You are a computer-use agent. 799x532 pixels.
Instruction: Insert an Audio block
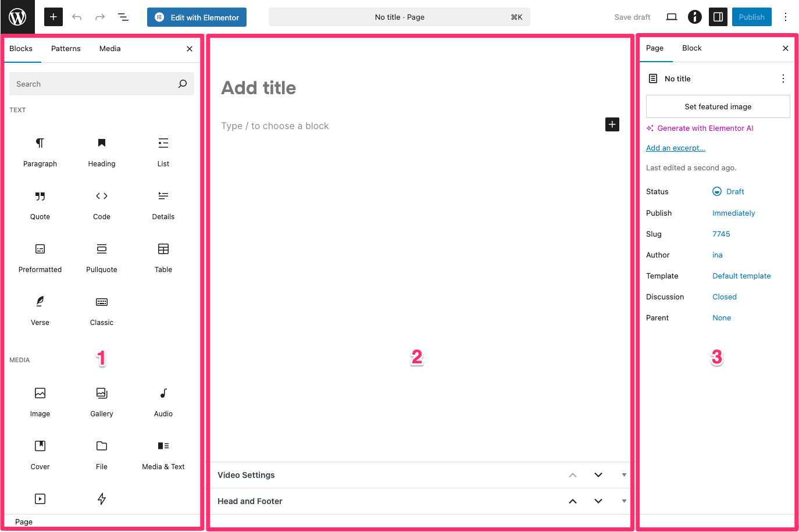(x=163, y=401)
